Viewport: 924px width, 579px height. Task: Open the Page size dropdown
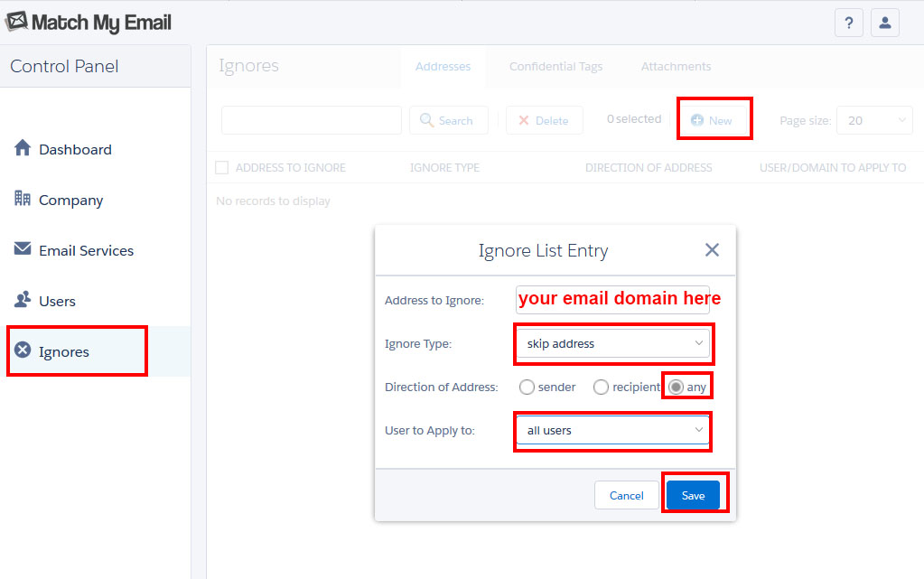click(873, 120)
